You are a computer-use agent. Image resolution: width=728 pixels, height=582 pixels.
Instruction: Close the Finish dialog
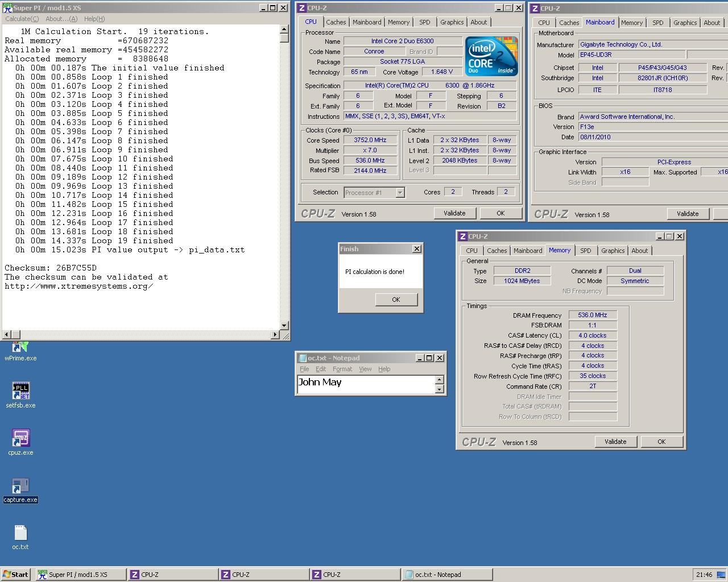pos(417,249)
